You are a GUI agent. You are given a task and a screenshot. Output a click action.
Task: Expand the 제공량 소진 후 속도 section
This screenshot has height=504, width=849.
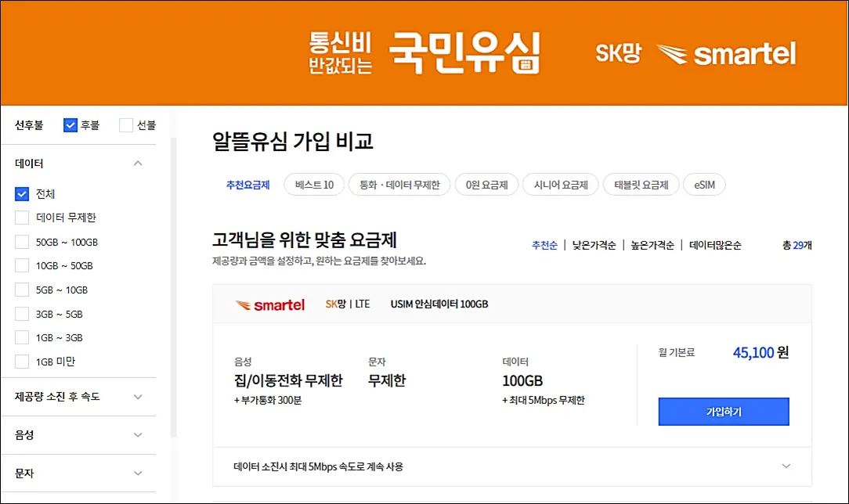[138, 397]
